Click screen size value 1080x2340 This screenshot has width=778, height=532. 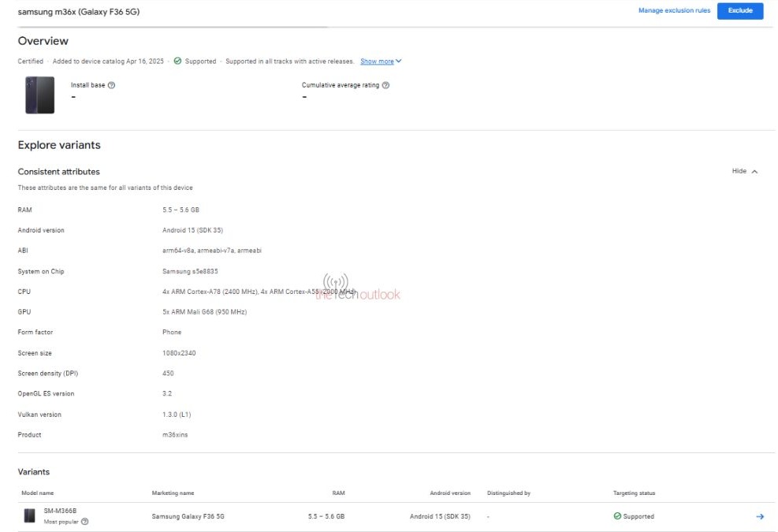(x=179, y=353)
